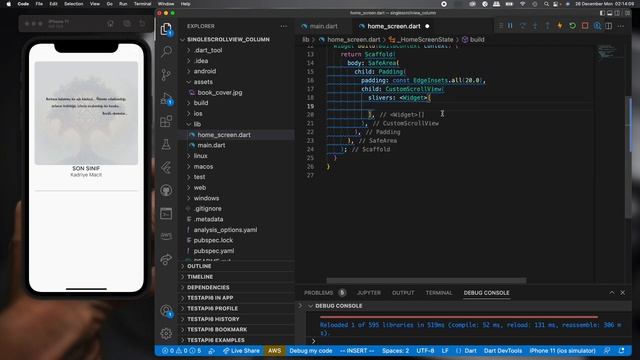The image size is (640, 360).
Task: Open book_cover.jpg in the file tree
Action: tap(220, 92)
